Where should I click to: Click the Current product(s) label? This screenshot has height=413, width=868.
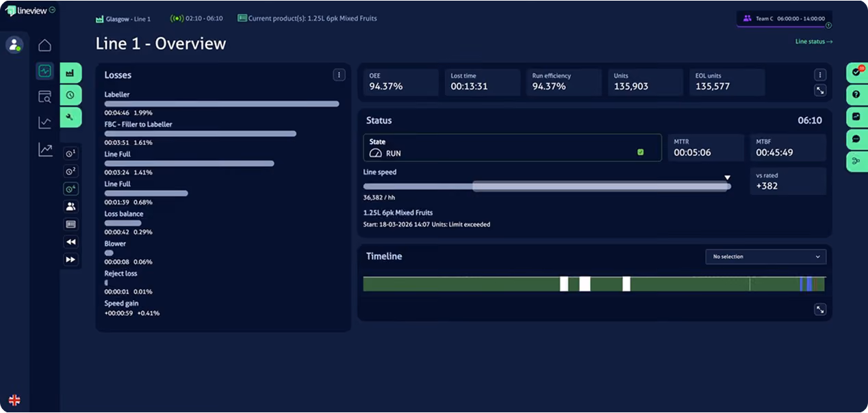(x=307, y=18)
